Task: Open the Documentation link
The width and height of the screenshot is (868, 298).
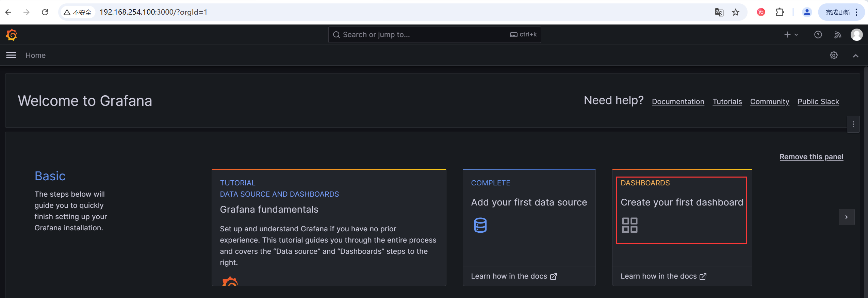Action: click(678, 101)
